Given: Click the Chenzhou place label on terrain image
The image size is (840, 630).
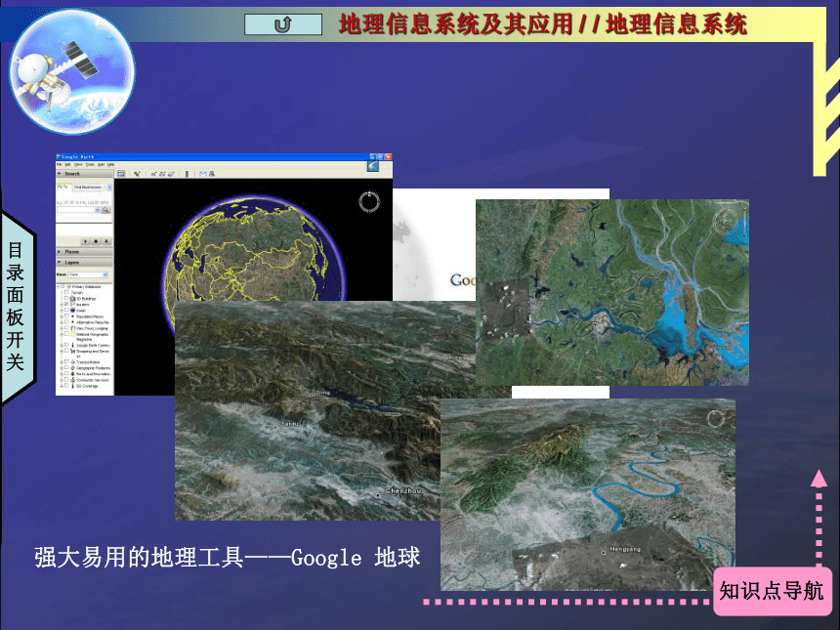Looking at the screenshot, I should pyautogui.click(x=403, y=490).
